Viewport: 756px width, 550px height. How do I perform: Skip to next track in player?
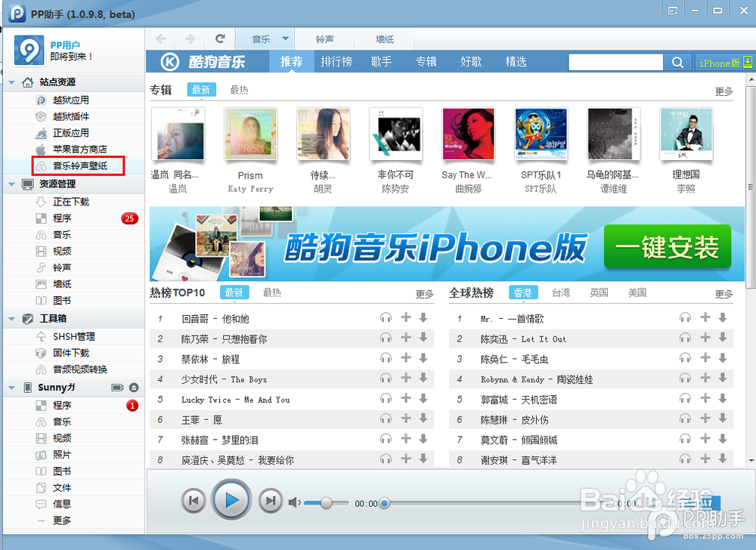270,500
